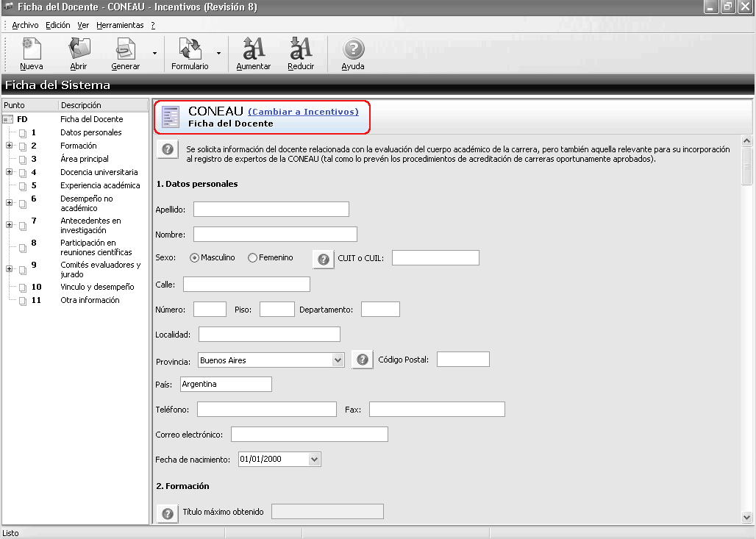Select the Femenino radio button
The width and height of the screenshot is (756, 539).
point(253,258)
